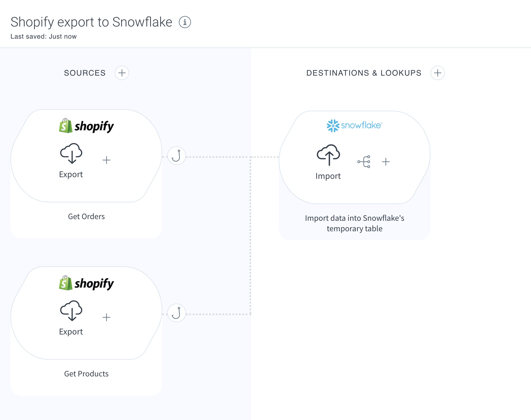Select the Get Products label
531x420 pixels.
[x=86, y=374]
